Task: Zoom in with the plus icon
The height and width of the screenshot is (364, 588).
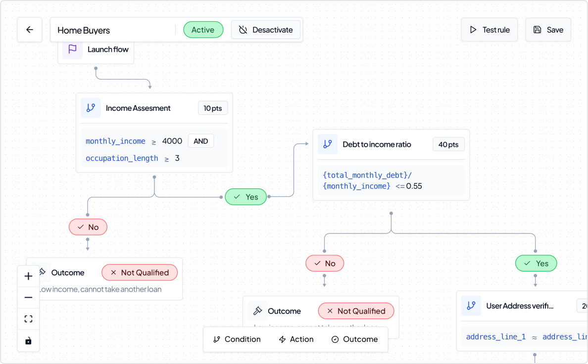Action: click(x=28, y=276)
